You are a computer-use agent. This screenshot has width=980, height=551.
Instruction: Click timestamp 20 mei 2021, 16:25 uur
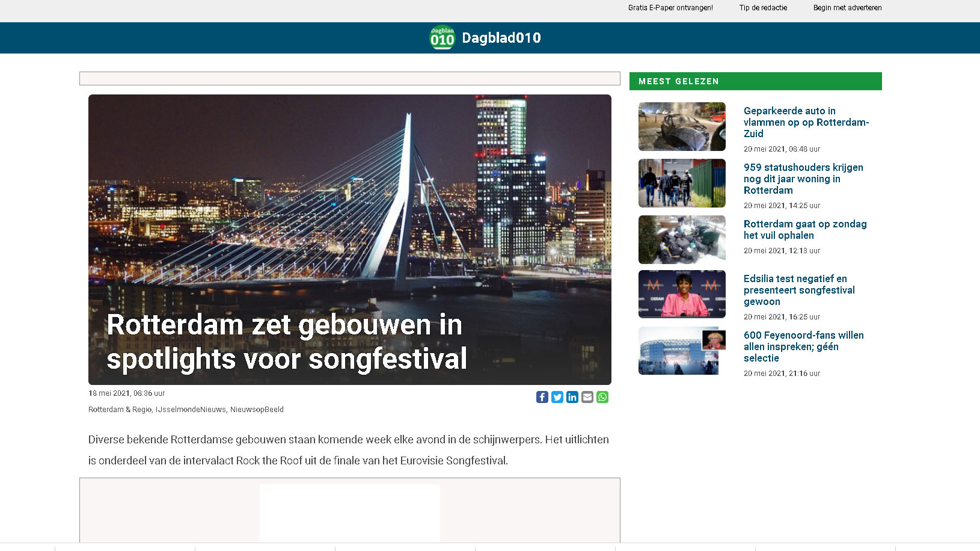pyautogui.click(x=782, y=317)
